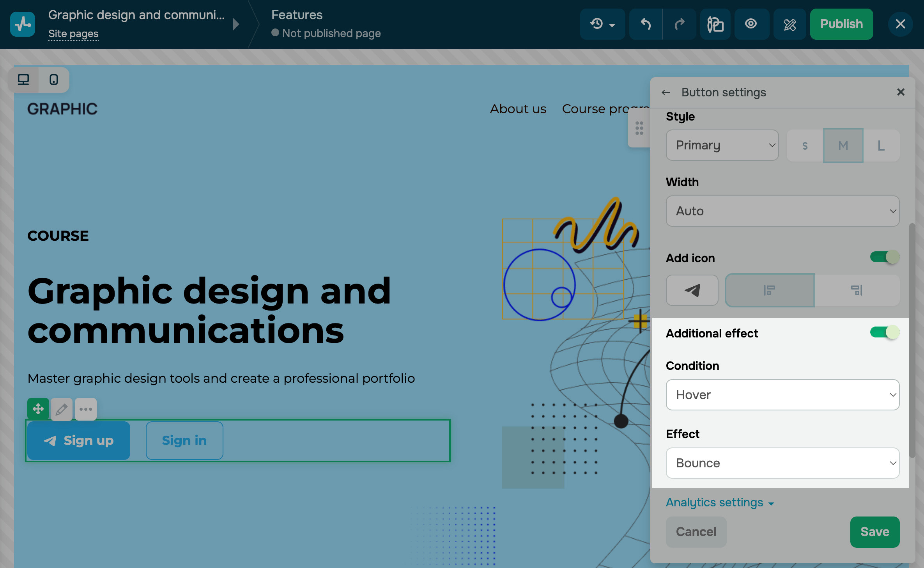Click the green Publish button
This screenshot has height=568, width=924.
(x=841, y=24)
